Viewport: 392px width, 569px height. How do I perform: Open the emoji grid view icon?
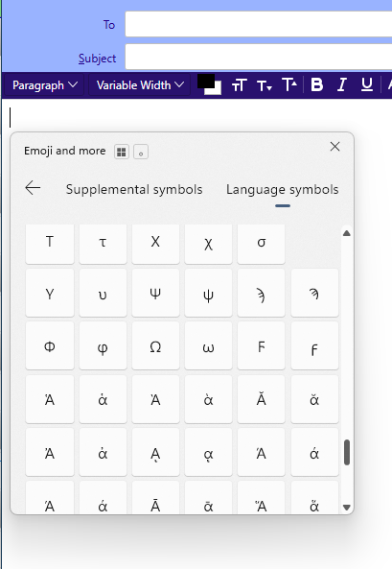click(x=122, y=152)
